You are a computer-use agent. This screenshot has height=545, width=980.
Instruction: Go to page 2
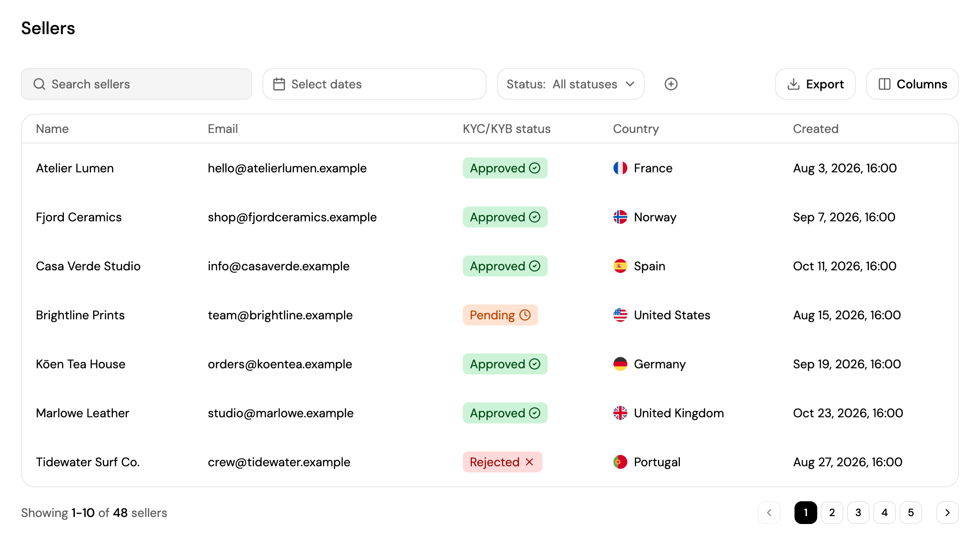(x=832, y=513)
